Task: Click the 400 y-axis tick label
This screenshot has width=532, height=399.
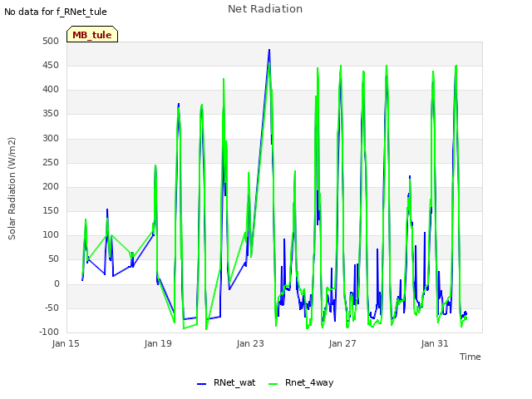Action: pos(51,90)
